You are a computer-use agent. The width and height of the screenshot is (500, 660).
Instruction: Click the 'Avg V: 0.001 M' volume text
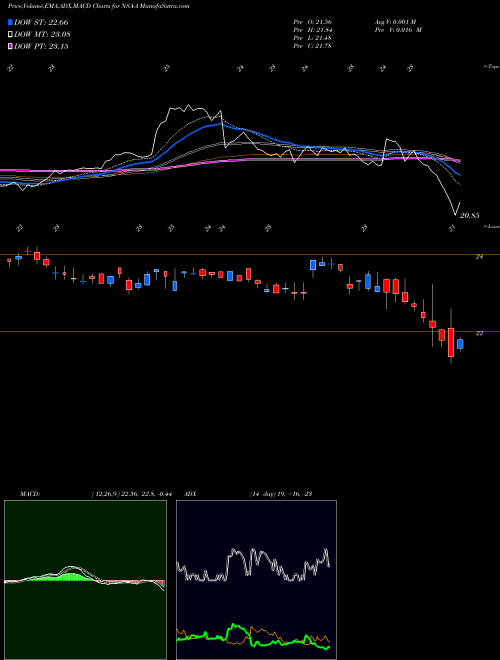[x=395, y=21]
